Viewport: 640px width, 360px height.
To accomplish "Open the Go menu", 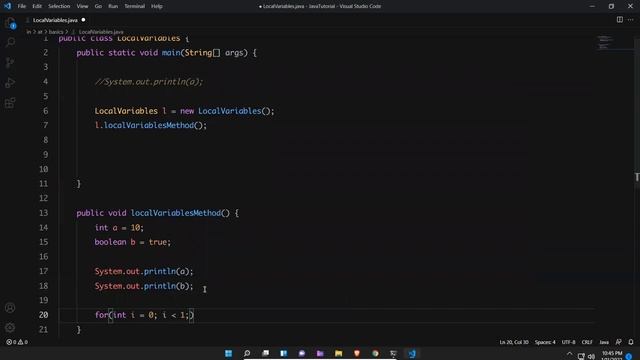I will tap(98, 6).
